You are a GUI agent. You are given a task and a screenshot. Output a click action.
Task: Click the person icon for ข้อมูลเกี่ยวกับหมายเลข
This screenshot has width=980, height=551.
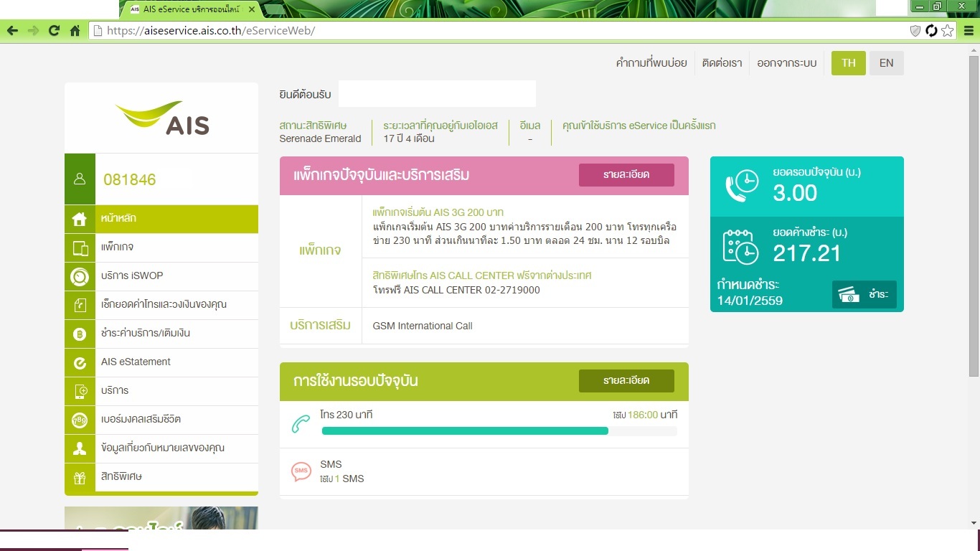80,448
